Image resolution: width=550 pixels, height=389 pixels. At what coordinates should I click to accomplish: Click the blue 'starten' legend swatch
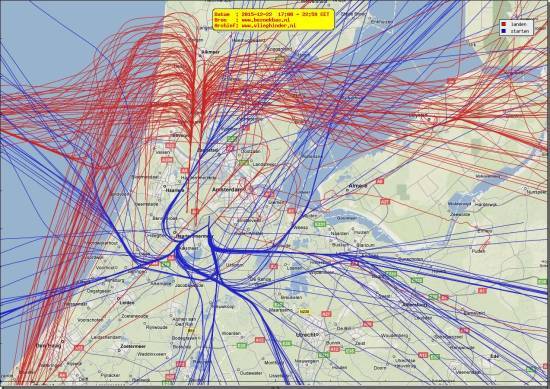[503, 31]
